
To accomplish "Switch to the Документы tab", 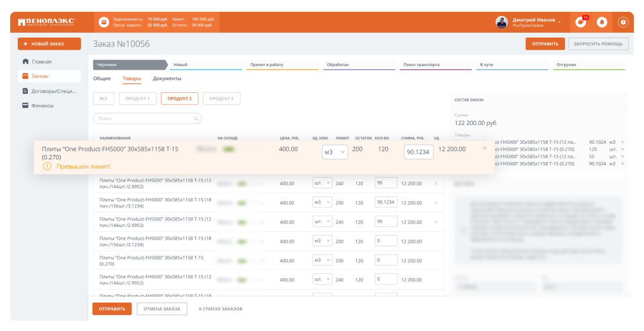I will pyautogui.click(x=167, y=78).
